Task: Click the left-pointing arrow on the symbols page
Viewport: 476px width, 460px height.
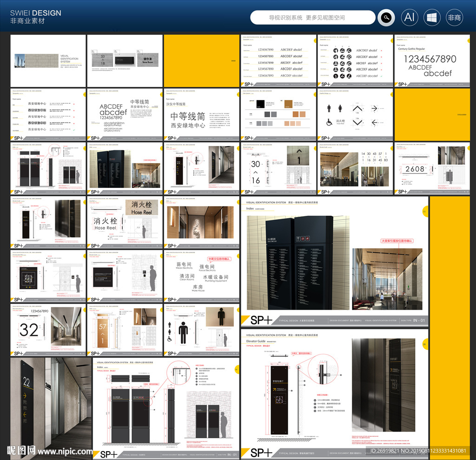Action: point(374,122)
